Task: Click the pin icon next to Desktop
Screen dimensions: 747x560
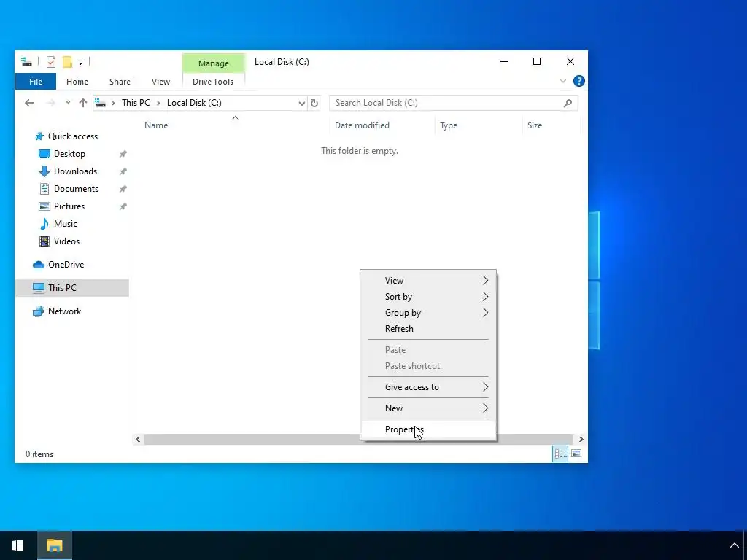Action: [x=123, y=154]
